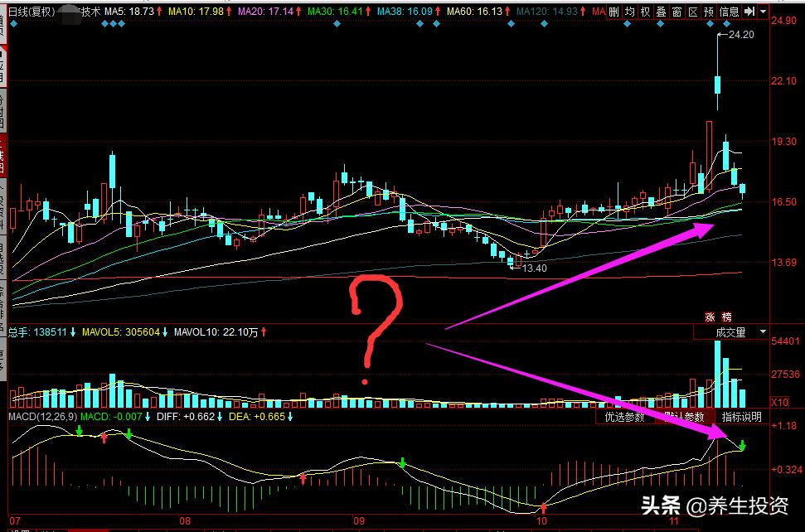This screenshot has height=532, width=805.
Task: Click the 涨榜 label above the volume pane
Action: [x=718, y=315]
